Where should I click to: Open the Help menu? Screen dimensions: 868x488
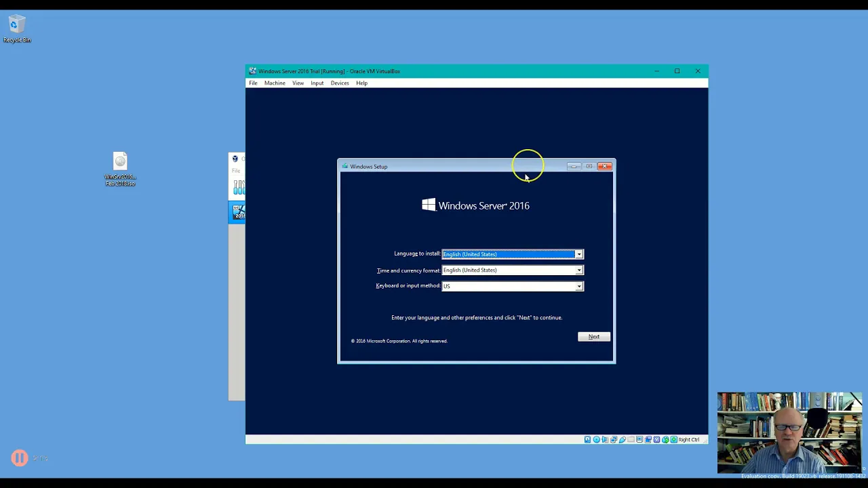coord(361,83)
